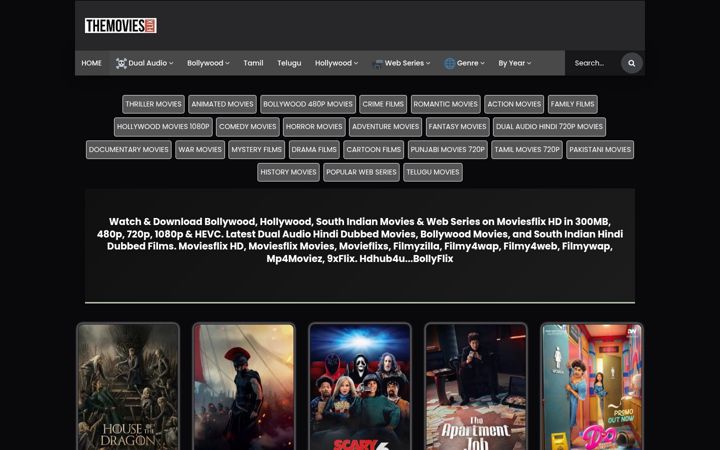The width and height of the screenshot is (720, 450).
Task: Open the Mystery Films category
Action: 257,150
